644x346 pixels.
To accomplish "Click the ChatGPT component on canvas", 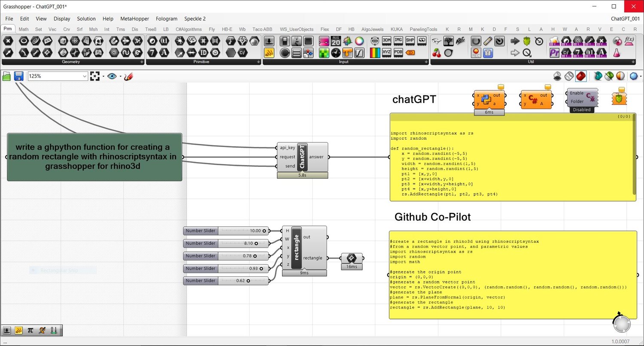I will [x=302, y=157].
